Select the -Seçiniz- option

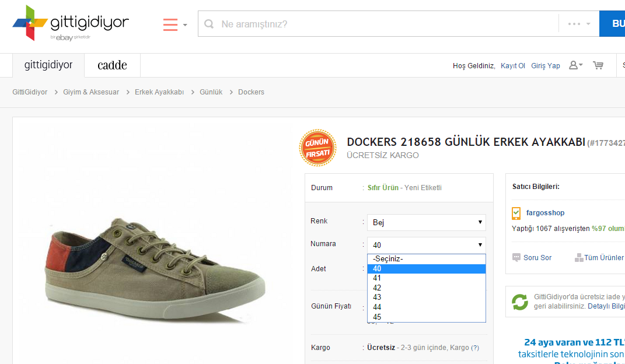point(388,258)
